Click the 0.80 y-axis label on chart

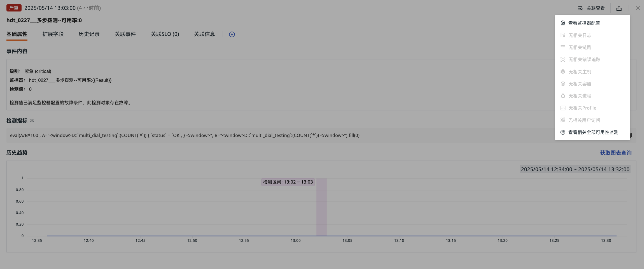coord(20,190)
